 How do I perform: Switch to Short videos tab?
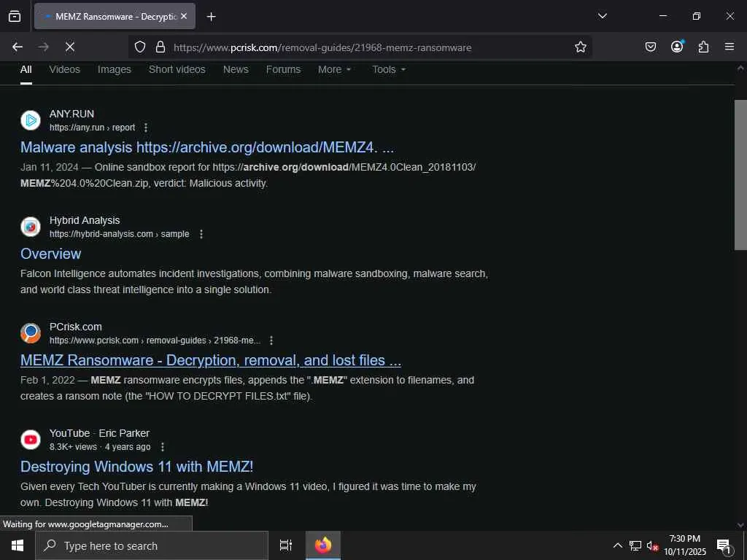coord(177,69)
